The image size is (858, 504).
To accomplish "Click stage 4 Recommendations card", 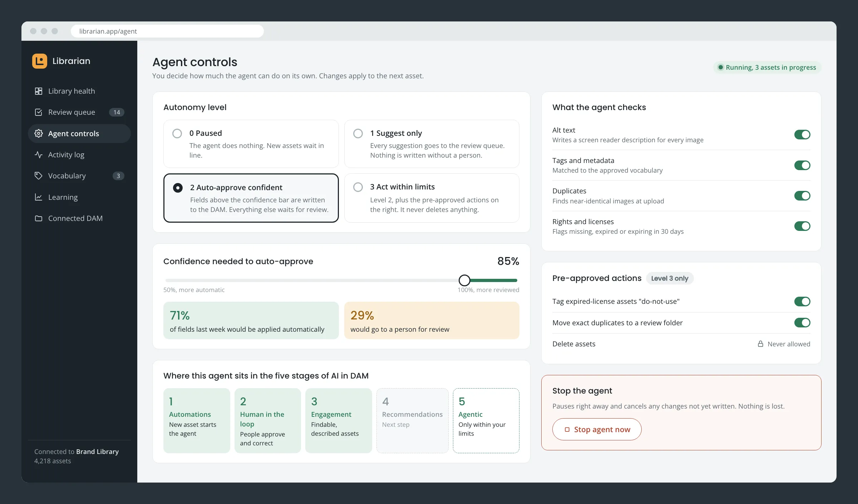I will tap(412, 421).
